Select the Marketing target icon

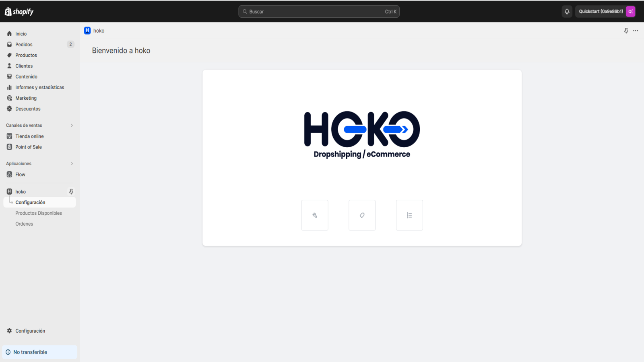[x=9, y=98]
